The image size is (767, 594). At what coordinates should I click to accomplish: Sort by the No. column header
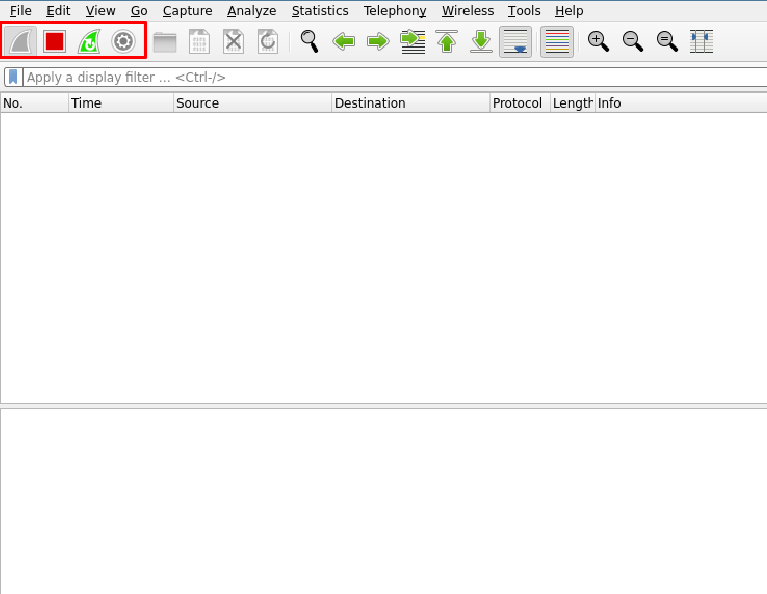[34, 103]
